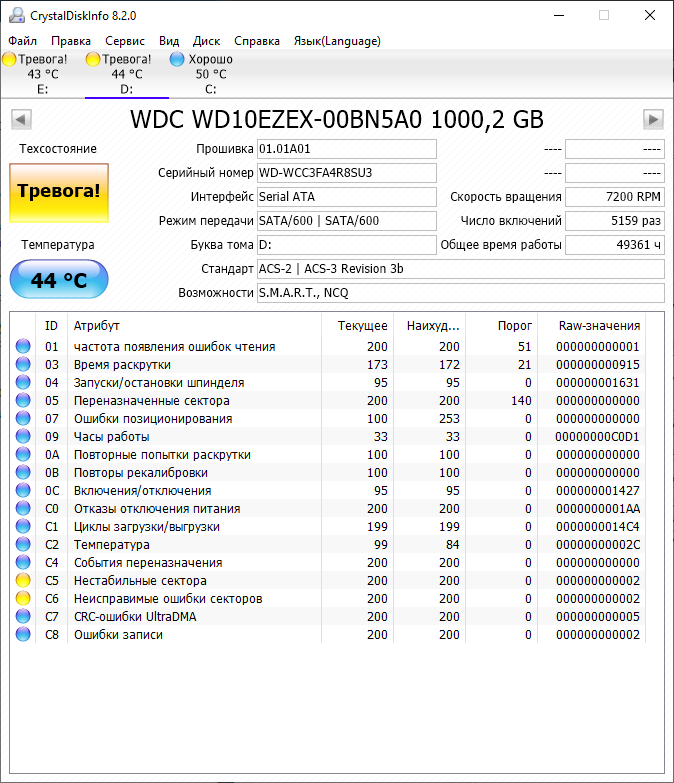Click the serial number field WD-WCC3FA4R8SU3
The height and width of the screenshot is (783, 674).
click(347, 173)
